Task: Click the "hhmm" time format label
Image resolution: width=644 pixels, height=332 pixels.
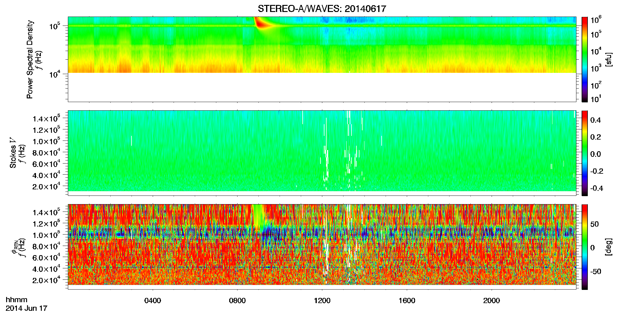Action: click(17, 300)
